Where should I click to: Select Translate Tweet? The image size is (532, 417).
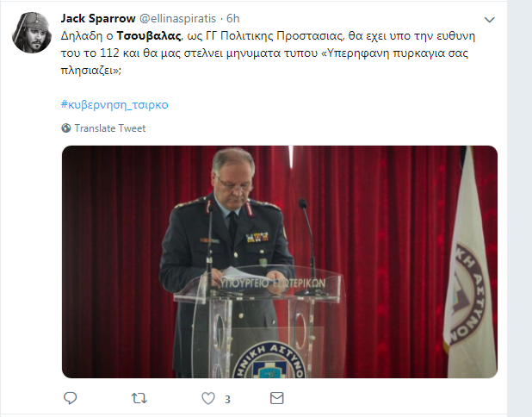110,128
